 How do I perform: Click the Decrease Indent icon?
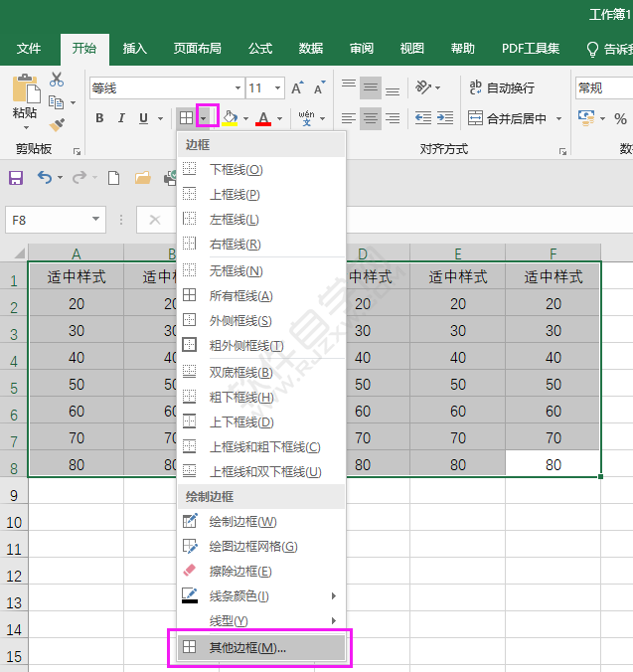click(x=423, y=118)
